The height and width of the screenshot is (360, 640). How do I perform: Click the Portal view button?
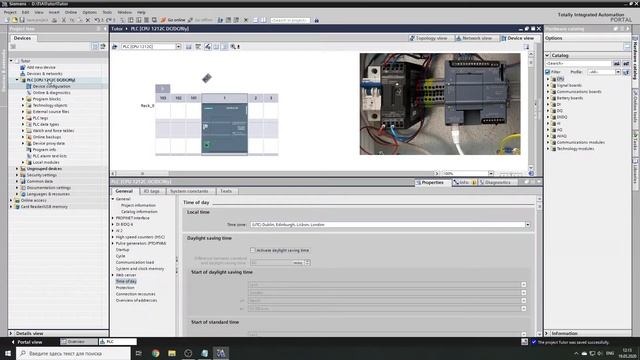pyautogui.click(x=27, y=342)
